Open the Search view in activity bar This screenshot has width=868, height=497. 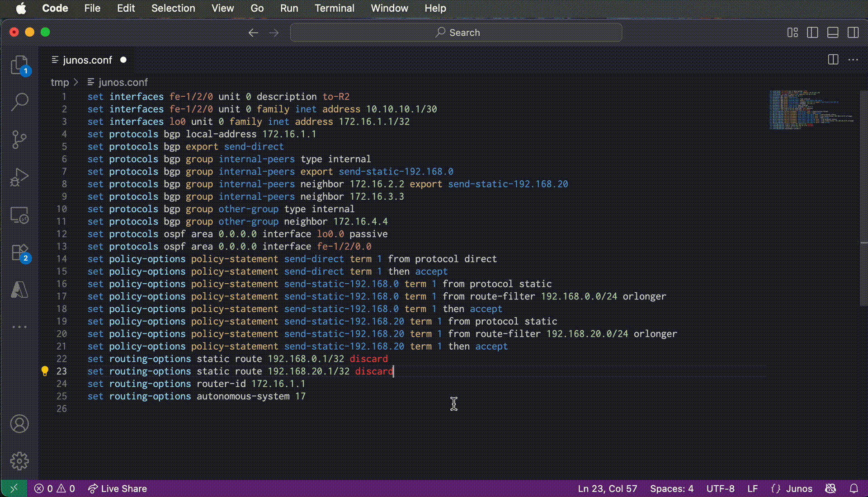[19, 102]
